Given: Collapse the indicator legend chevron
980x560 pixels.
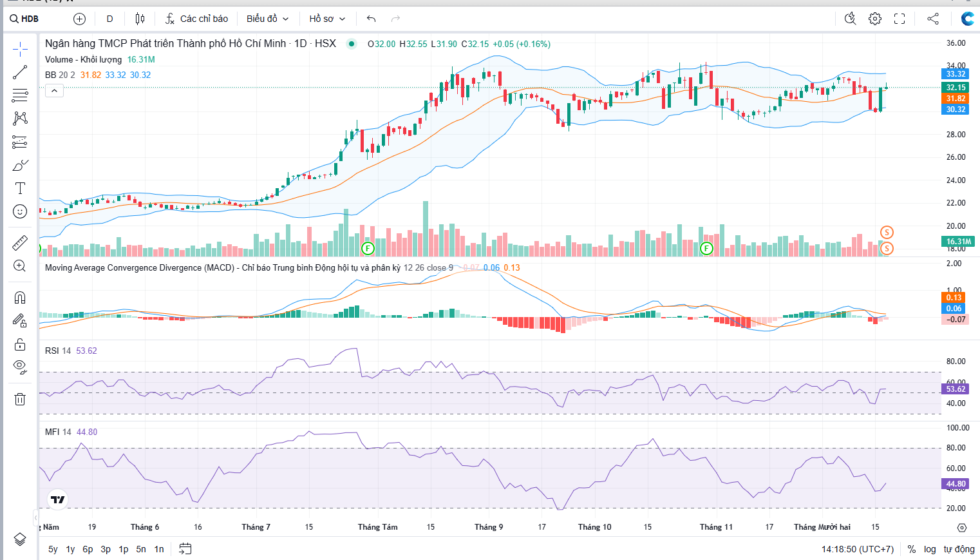Looking at the screenshot, I should [x=55, y=91].
